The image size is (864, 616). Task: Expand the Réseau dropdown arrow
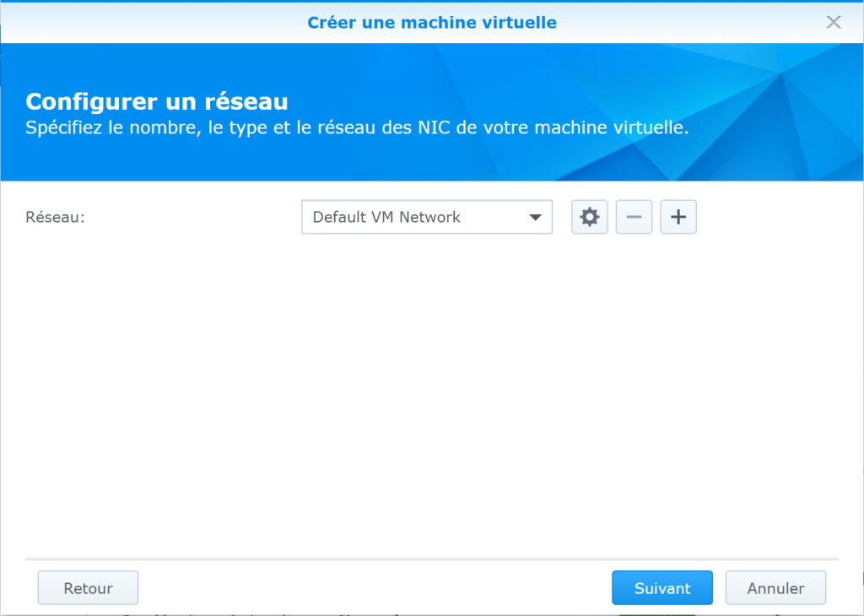click(535, 217)
